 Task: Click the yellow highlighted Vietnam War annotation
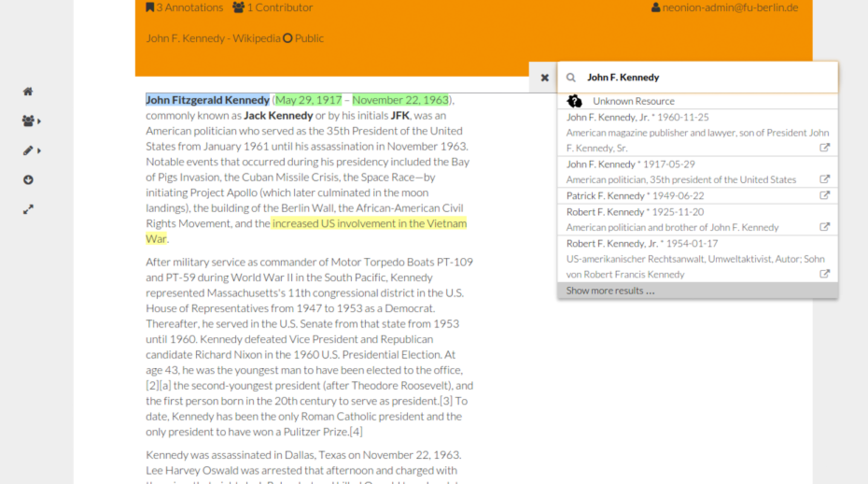coord(369,223)
